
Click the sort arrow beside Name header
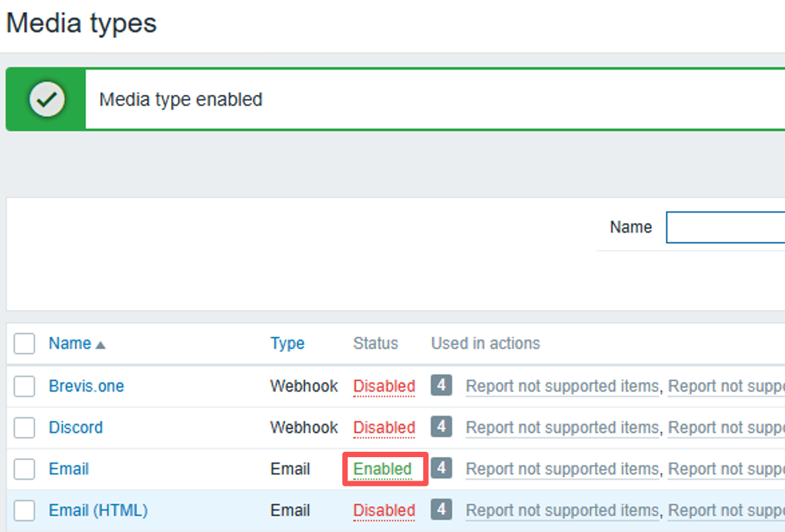point(100,345)
